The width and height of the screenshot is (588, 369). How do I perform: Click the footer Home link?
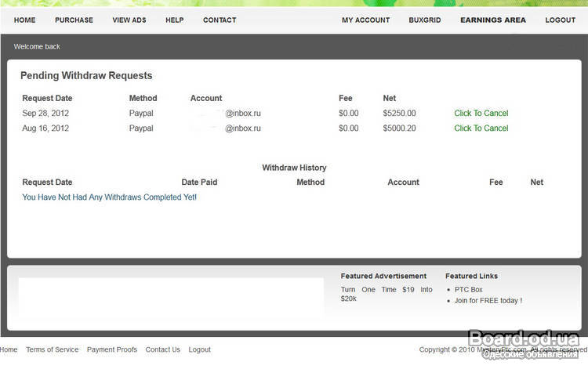click(9, 349)
